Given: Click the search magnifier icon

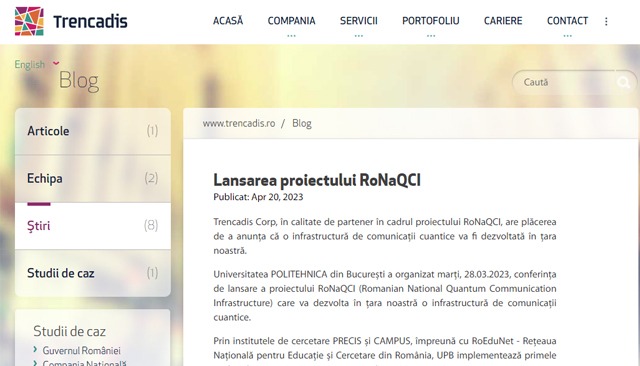Looking at the screenshot, I should point(623,82).
